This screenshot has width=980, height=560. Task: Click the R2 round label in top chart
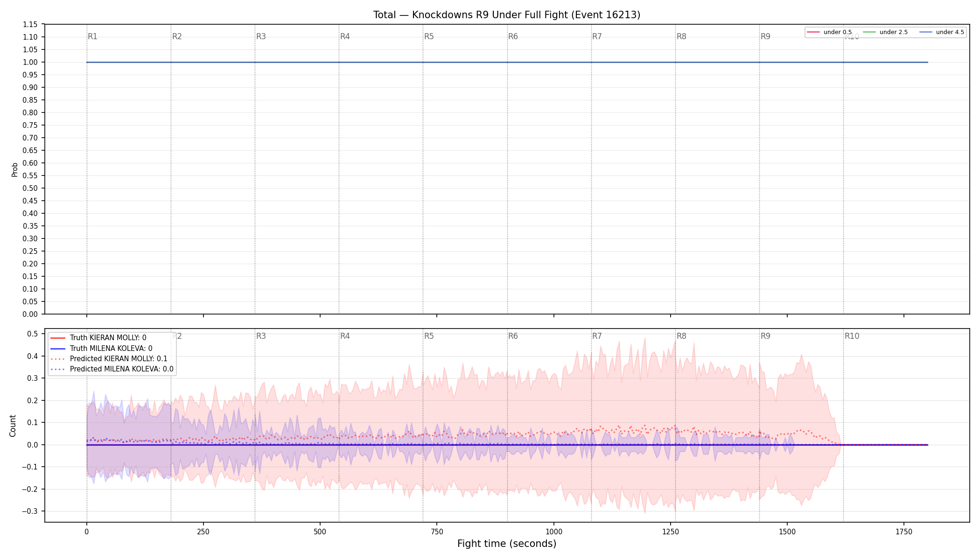click(x=177, y=36)
